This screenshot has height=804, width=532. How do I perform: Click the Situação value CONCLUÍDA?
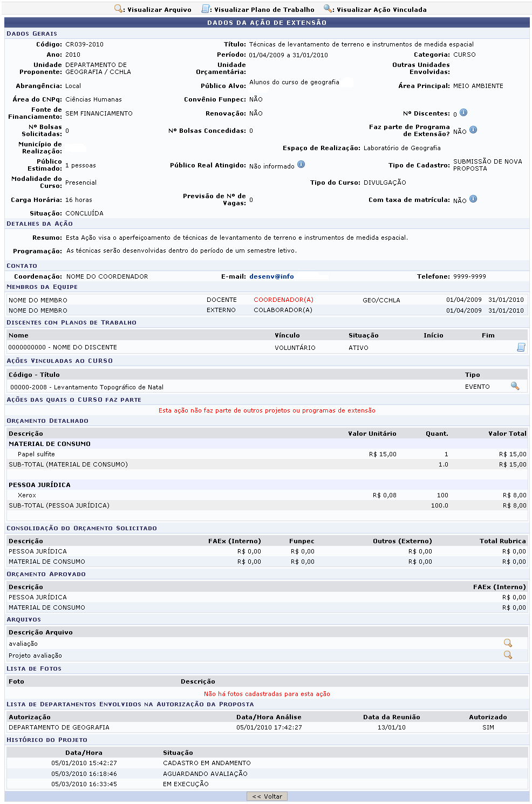click(84, 213)
